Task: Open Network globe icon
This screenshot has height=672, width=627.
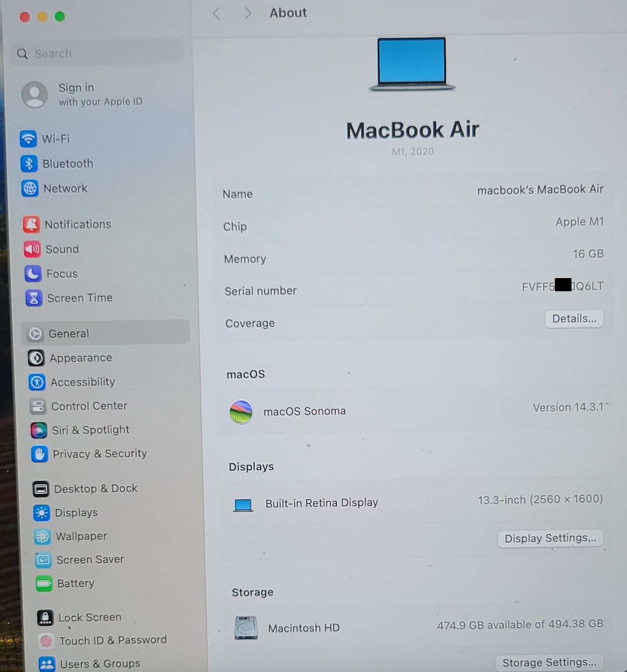Action: 30,189
